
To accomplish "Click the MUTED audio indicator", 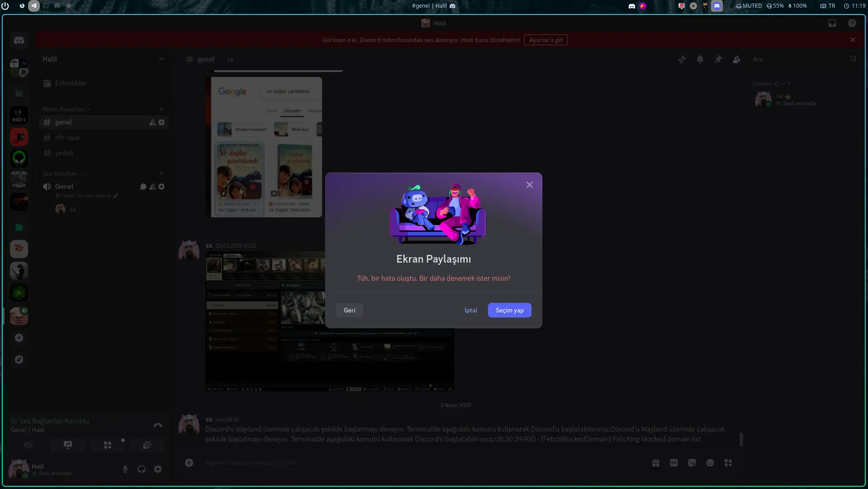I will [749, 6].
